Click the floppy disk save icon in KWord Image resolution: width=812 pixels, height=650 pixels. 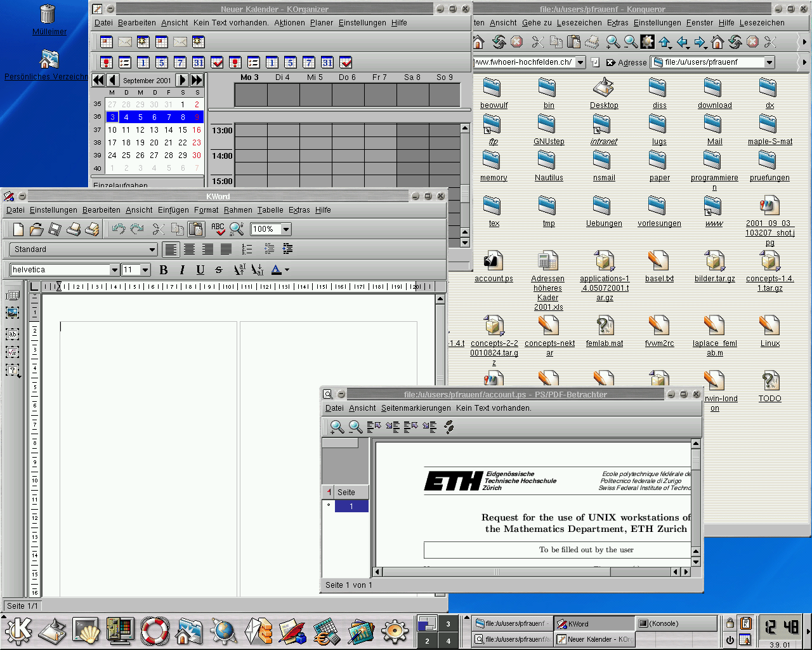(x=55, y=229)
